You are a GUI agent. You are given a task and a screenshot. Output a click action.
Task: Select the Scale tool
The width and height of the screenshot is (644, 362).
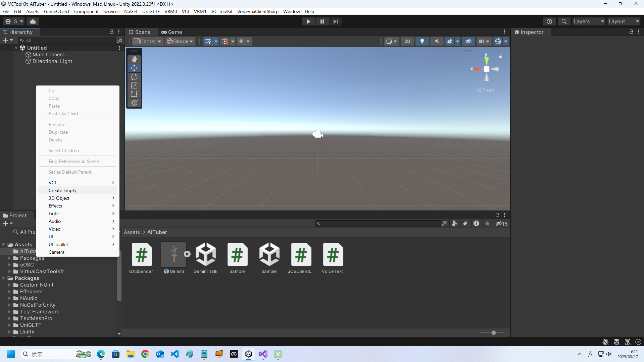click(134, 85)
